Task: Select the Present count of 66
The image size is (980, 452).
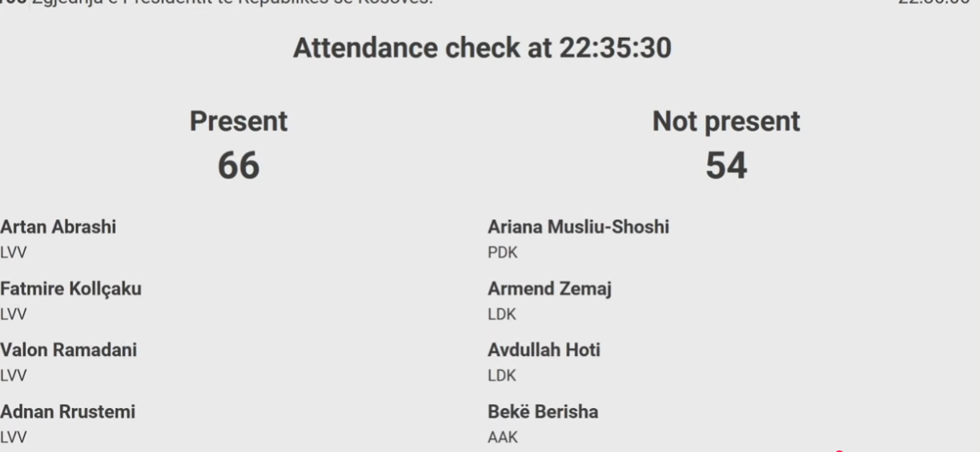Action: (239, 166)
